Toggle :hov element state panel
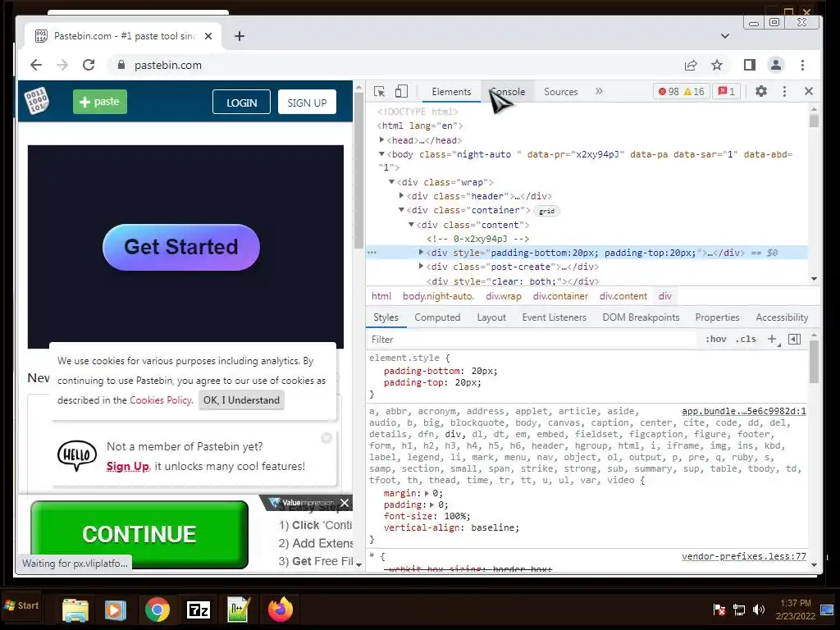 [x=715, y=339]
